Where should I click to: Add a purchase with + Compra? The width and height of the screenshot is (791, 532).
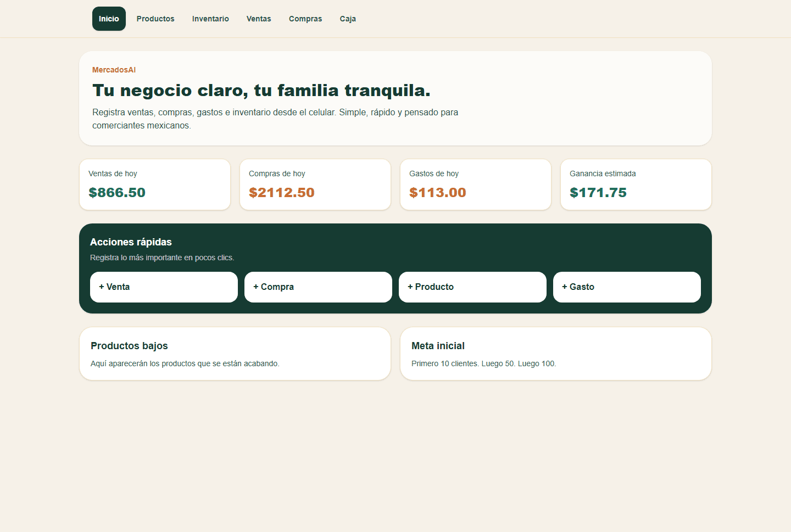pyautogui.click(x=318, y=287)
